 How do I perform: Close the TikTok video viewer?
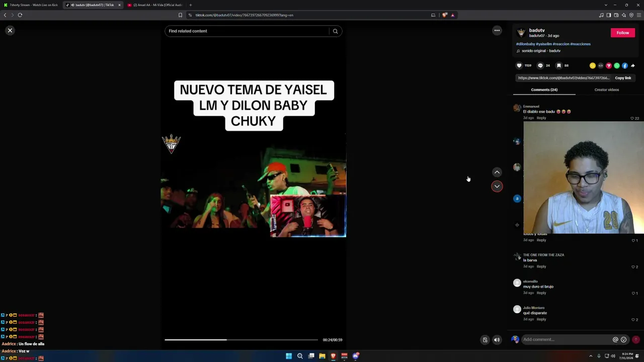pyautogui.click(x=10, y=31)
